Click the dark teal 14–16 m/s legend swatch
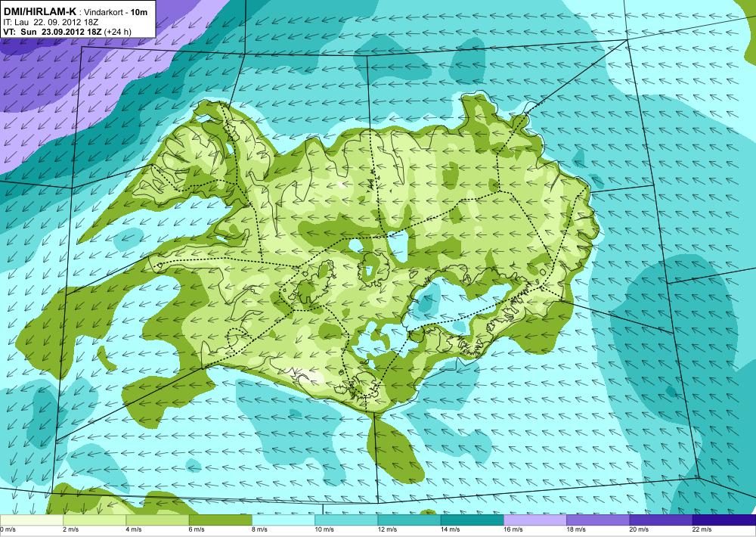This screenshot has width=756, height=537. point(472,520)
